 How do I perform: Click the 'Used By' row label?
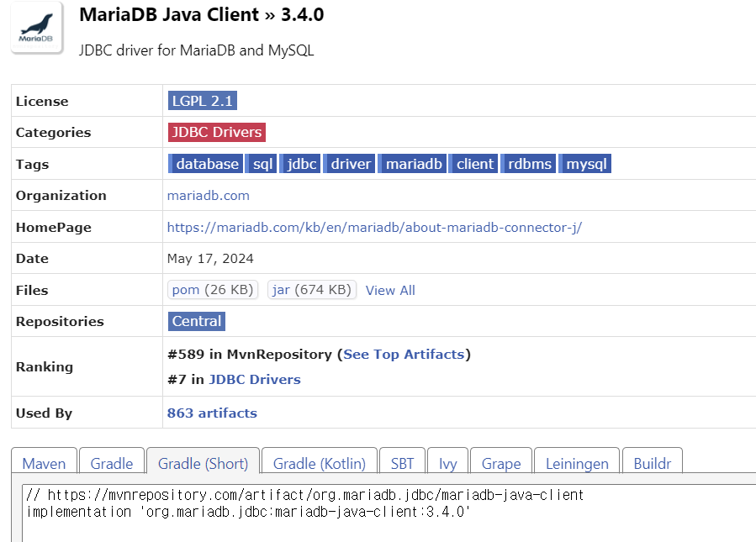(x=44, y=413)
